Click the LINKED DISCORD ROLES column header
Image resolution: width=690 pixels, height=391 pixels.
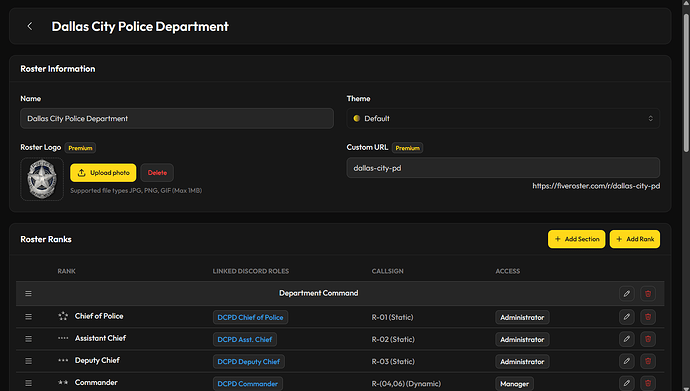click(251, 271)
